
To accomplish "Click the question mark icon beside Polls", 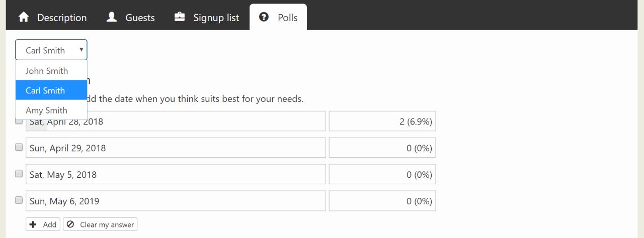I will pyautogui.click(x=264, y=17).
